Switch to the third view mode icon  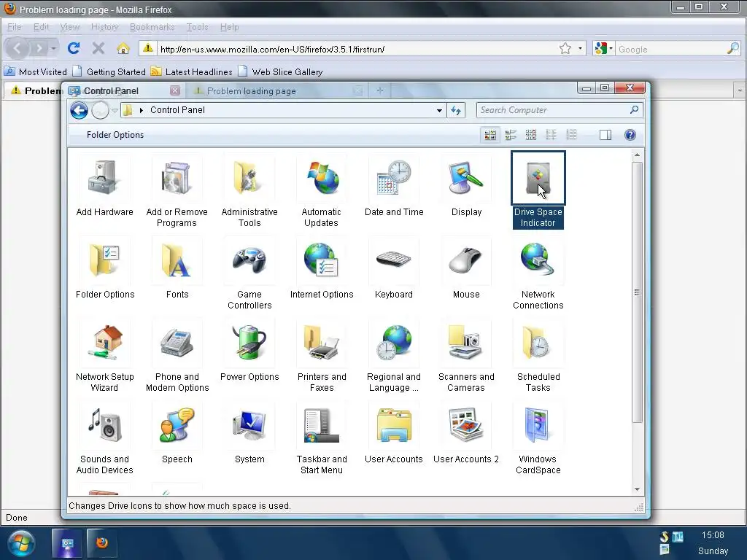[x=531, y=135]
